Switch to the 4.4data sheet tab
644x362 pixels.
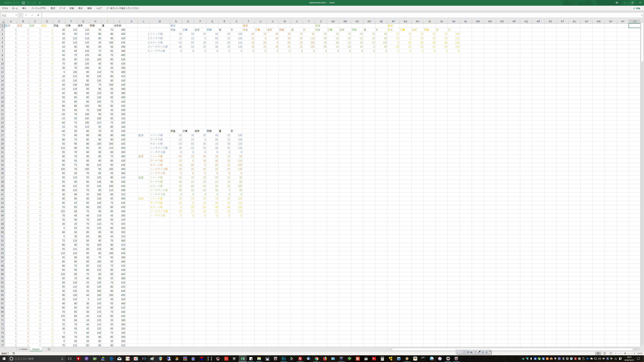[x=23, y=349]
